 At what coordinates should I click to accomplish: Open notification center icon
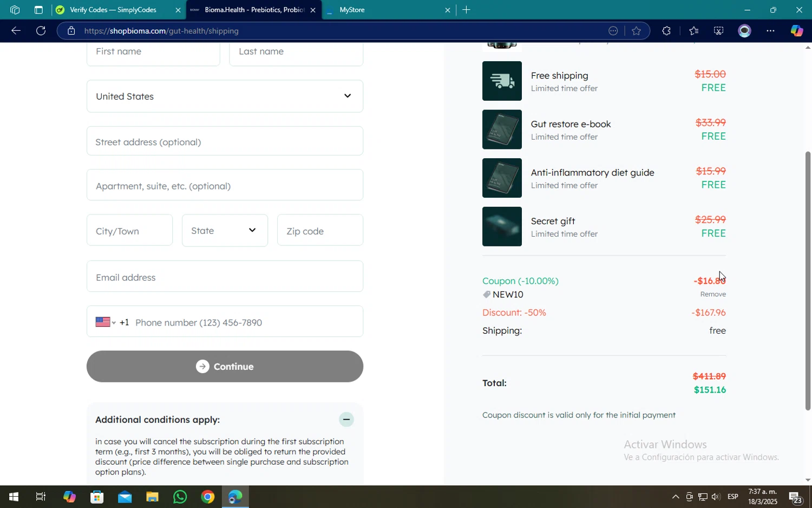coord(795,497)
